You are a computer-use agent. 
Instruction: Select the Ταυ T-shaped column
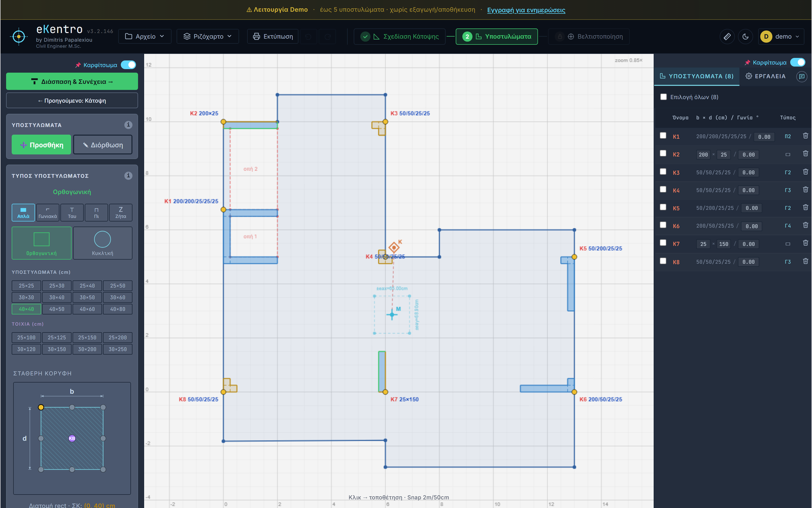(x=72, y=212)
